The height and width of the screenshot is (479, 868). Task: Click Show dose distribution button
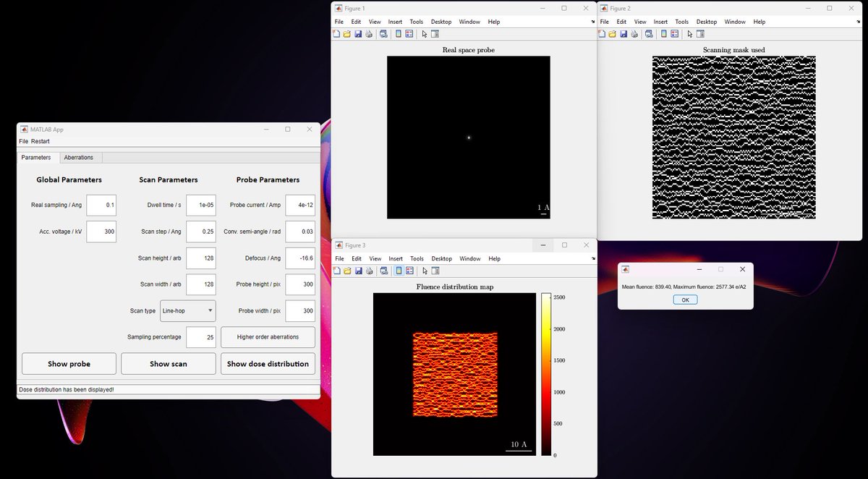[x=268, y=364]
